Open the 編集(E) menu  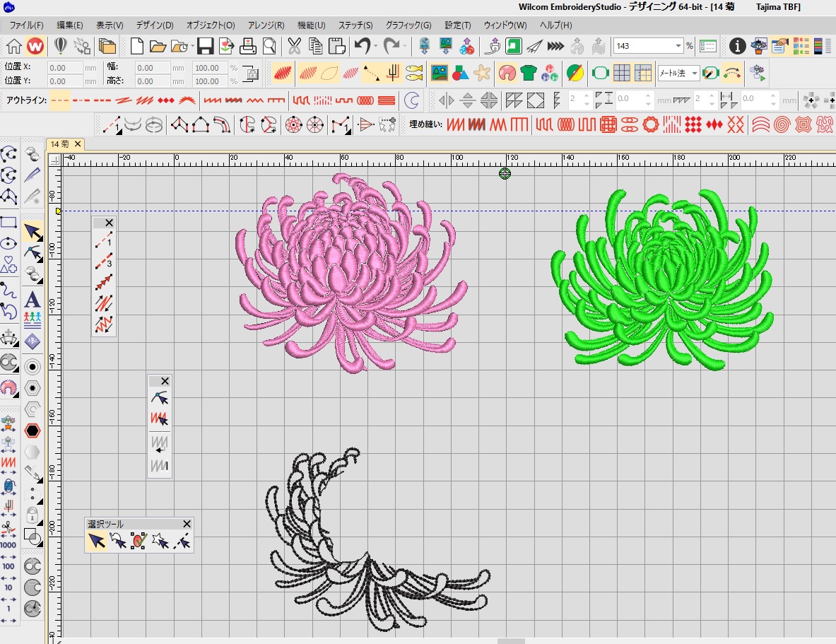coord(70,25)
